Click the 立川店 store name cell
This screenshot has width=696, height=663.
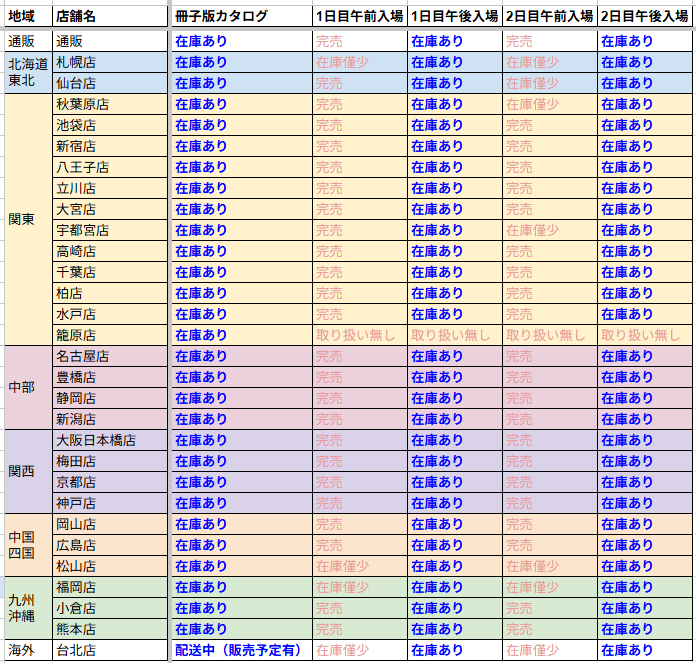coord(110,188)
